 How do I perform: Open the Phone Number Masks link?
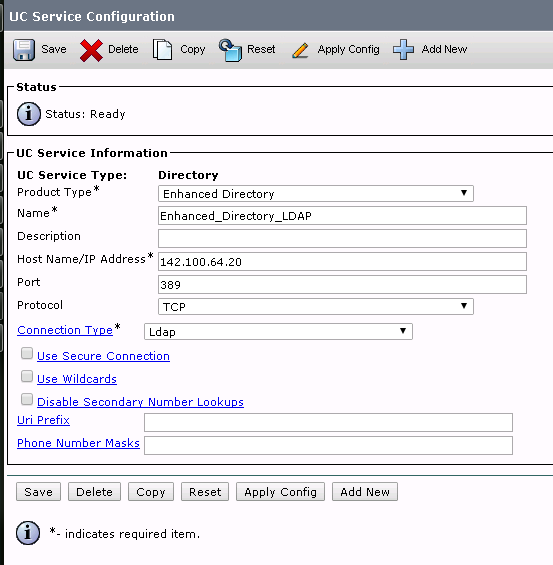(78, 443)
